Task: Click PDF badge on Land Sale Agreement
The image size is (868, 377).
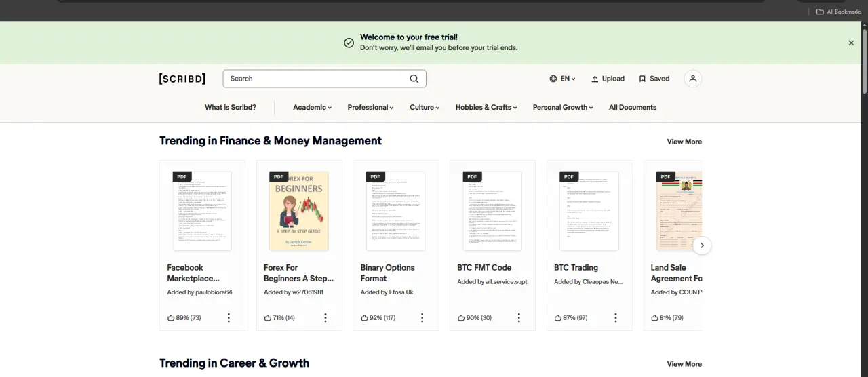Action: tap(666, 176)
